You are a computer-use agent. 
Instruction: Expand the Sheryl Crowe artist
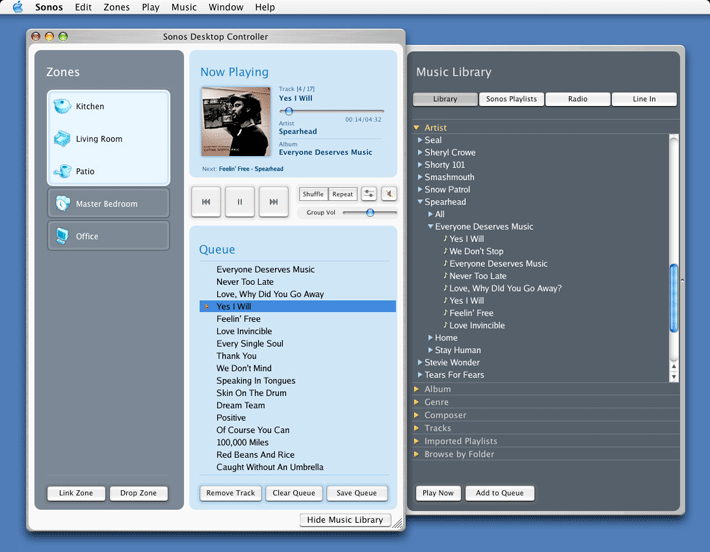coord(420,152)
